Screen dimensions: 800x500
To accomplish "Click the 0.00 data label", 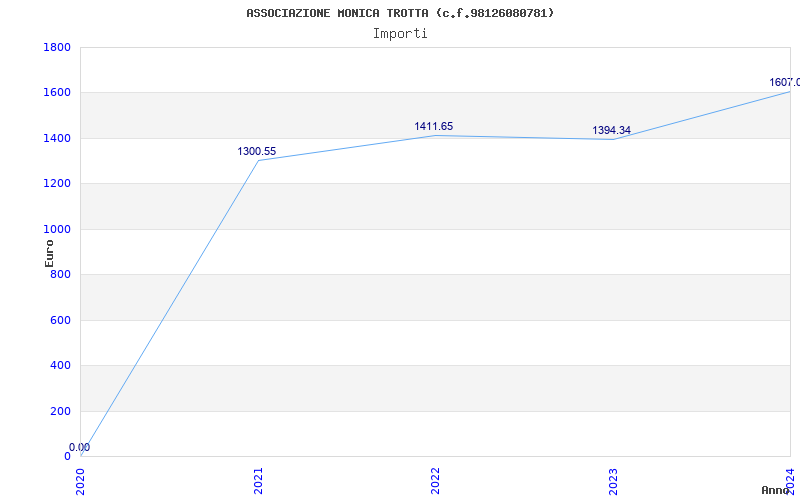I will 79,447.
